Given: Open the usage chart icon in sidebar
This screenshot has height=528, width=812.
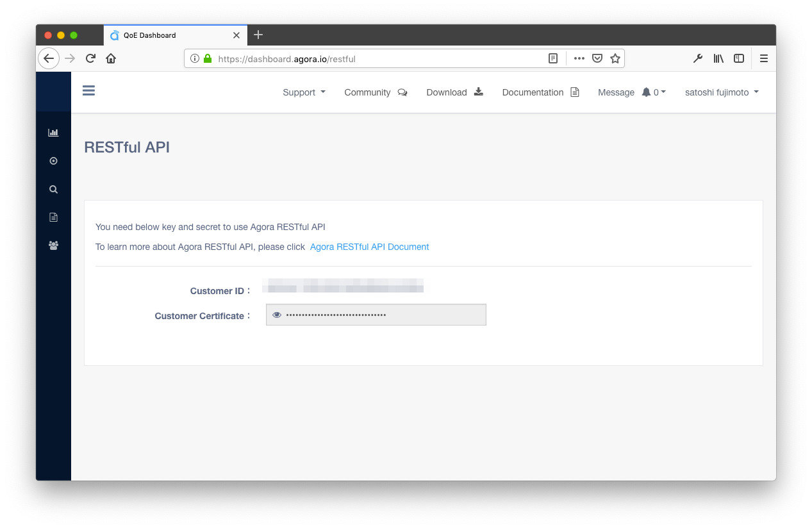Looking at the screenshot, I should [x=53, y=133].
